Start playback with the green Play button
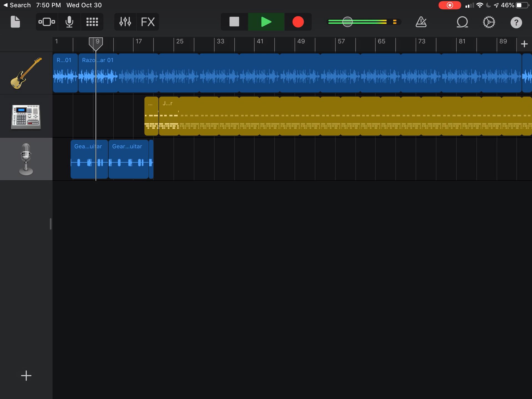532x399 pixels. [266, 22]
